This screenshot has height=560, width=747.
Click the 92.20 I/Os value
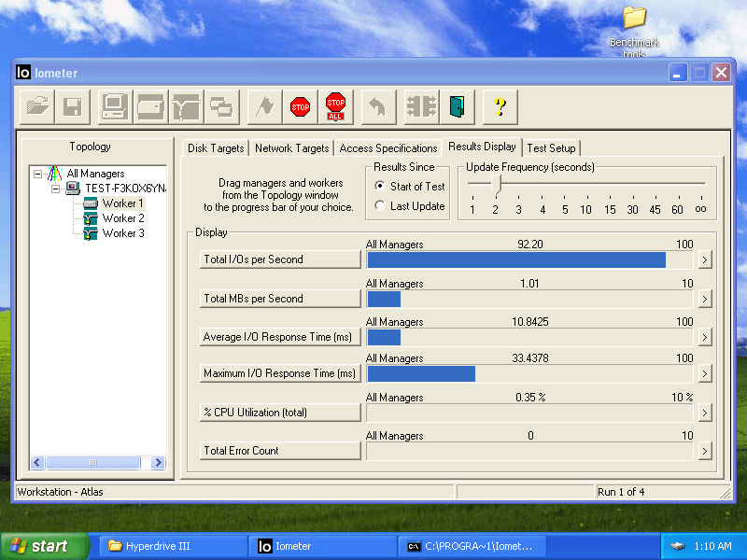(529, 245)
